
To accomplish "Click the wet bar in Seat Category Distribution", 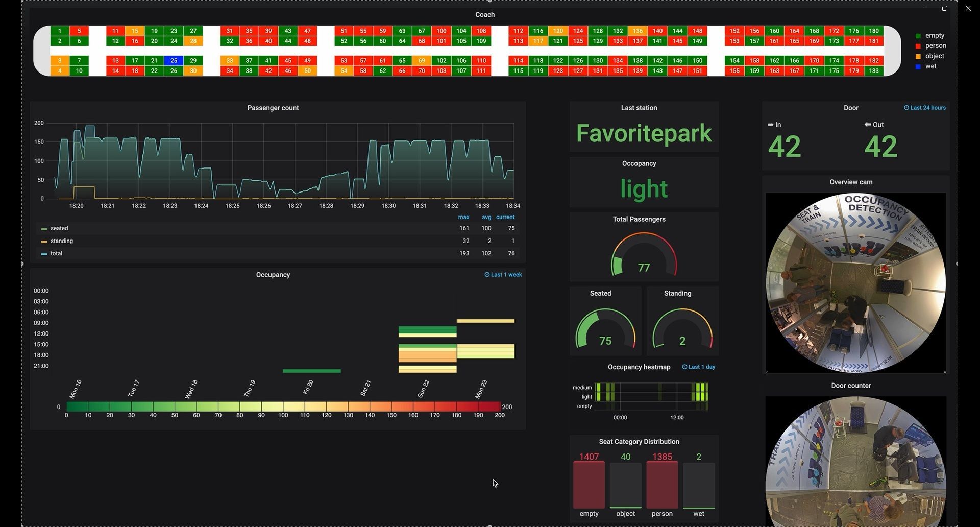I will coord(699,486).
